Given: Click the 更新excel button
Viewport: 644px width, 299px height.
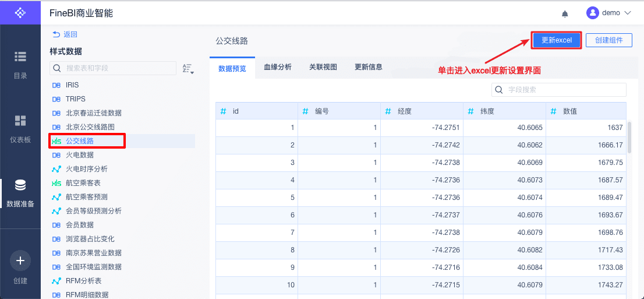Looking at the screenshot, I should 557,40.
